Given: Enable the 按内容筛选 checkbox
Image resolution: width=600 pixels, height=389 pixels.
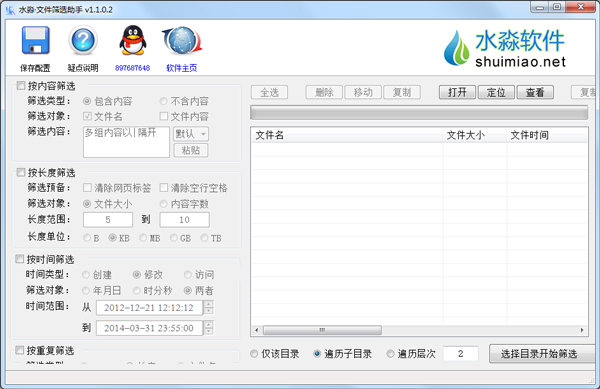Looking at the screenshot, I should tap(21, 86).
